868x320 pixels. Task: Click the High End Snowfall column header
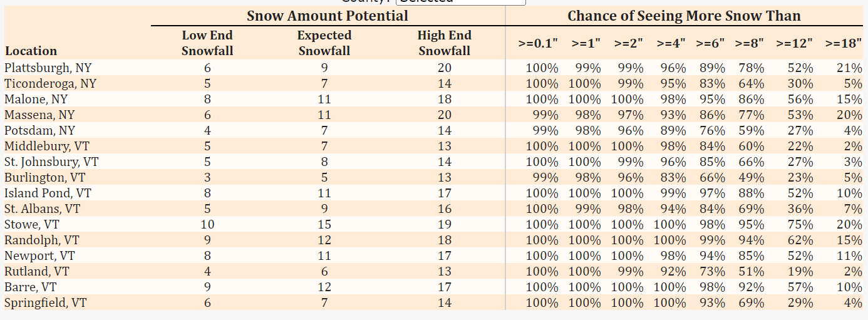coord(445,43)
